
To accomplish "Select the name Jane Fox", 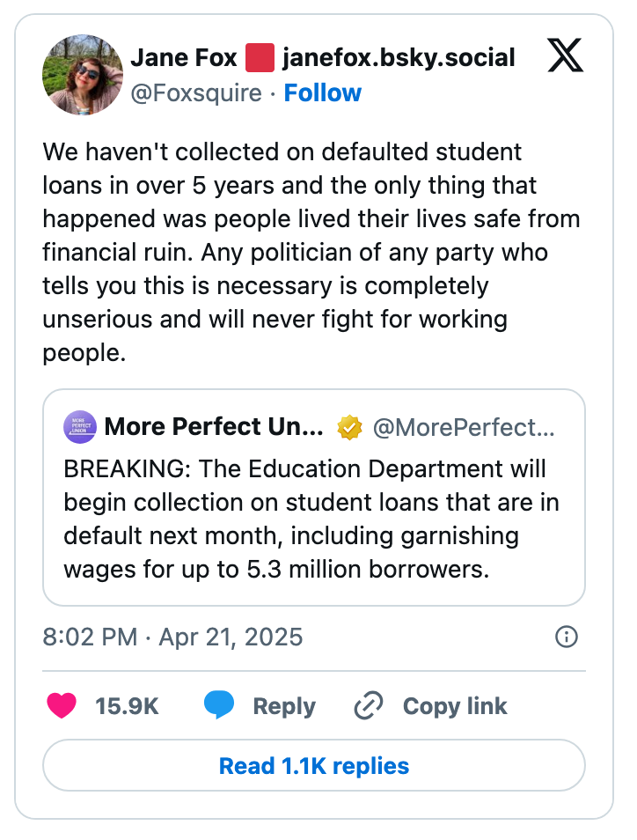I will point(181,56).
